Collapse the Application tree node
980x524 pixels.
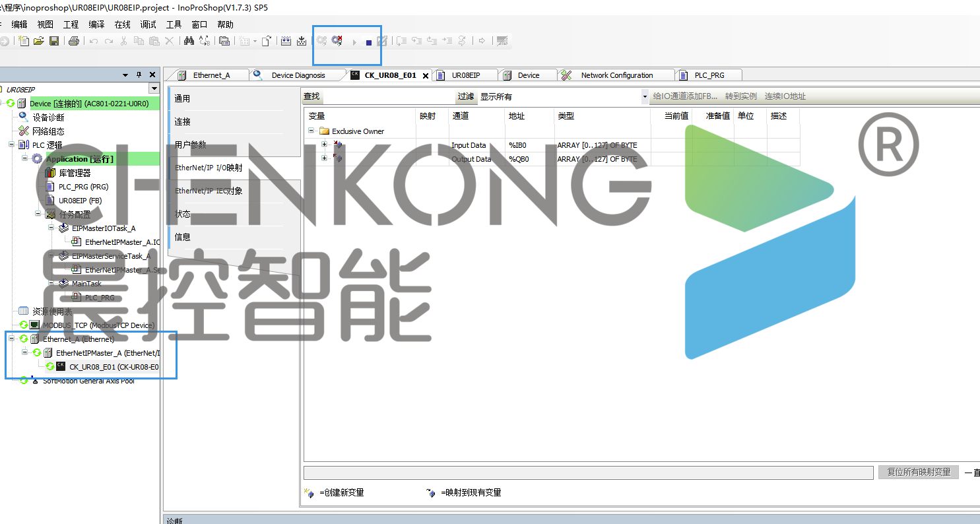click(x=24, y=158)
